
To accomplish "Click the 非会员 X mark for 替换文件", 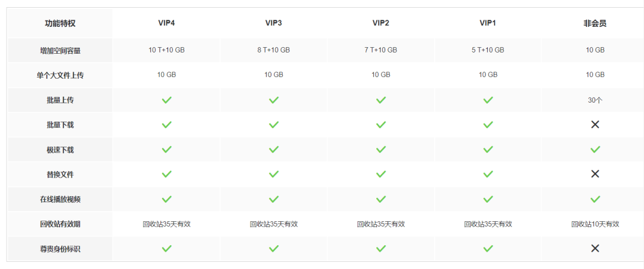I will (595, 174).
